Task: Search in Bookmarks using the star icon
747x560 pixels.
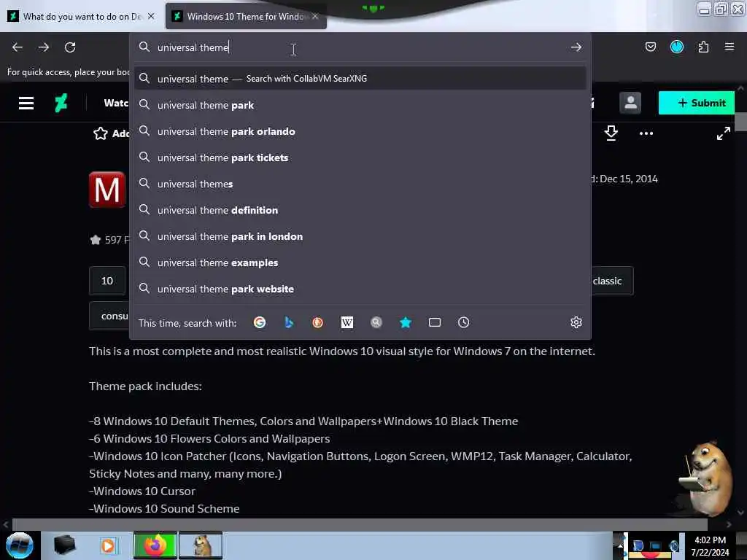Action: [406, 323]
